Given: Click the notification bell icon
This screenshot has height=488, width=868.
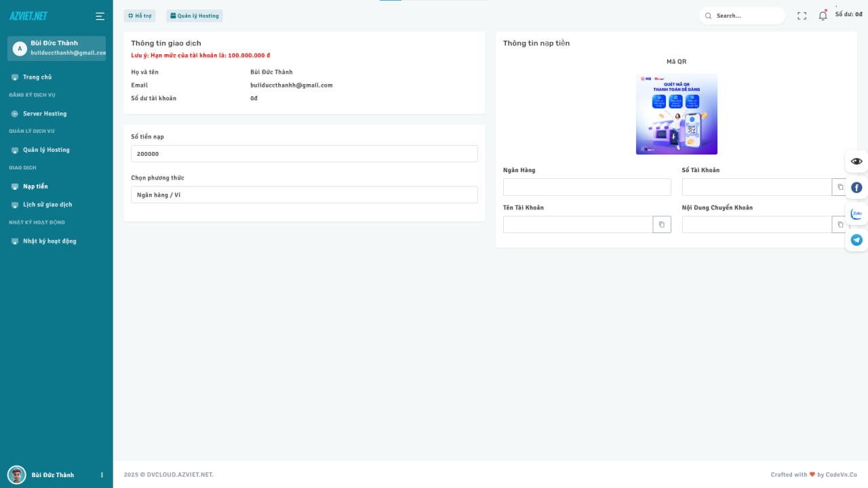Looking at the screenshot, I should 823,16.
